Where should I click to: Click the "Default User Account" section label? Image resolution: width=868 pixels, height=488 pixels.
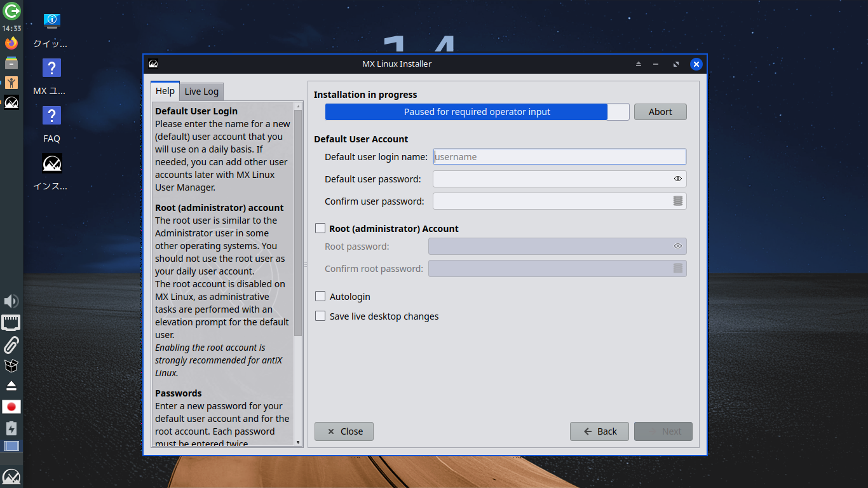click(x=361, y=139)
